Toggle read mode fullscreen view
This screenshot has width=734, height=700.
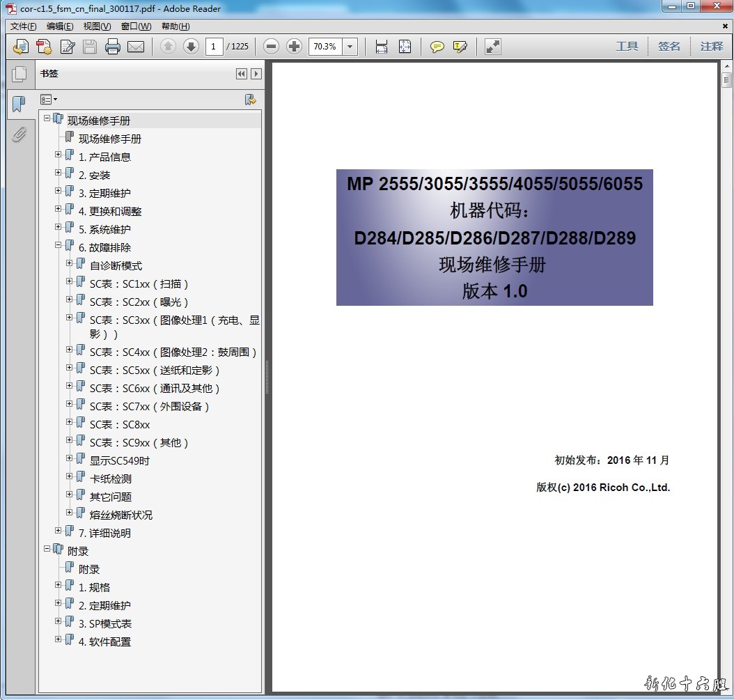(x=493, y=47)
